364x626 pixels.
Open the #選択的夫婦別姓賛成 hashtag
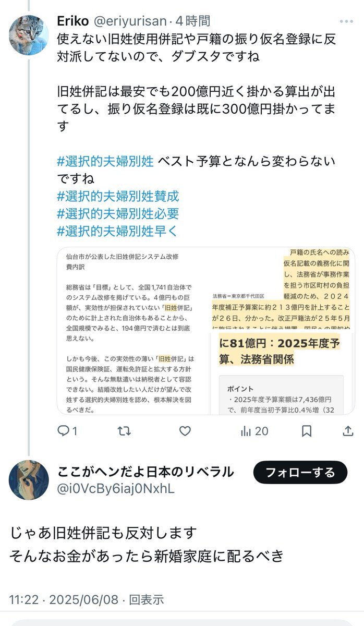click(x=118, y=196)
